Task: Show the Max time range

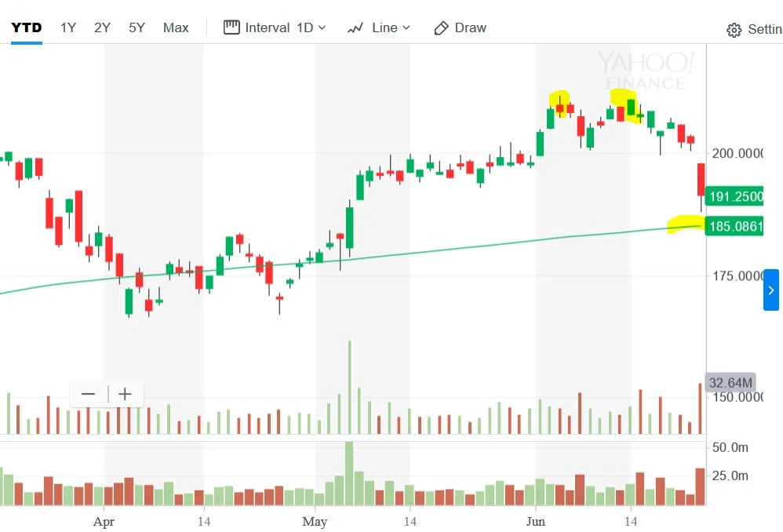Action: point(176,27)
